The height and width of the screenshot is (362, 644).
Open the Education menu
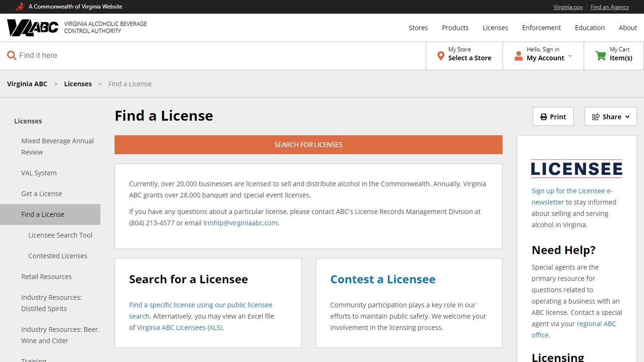590,28
